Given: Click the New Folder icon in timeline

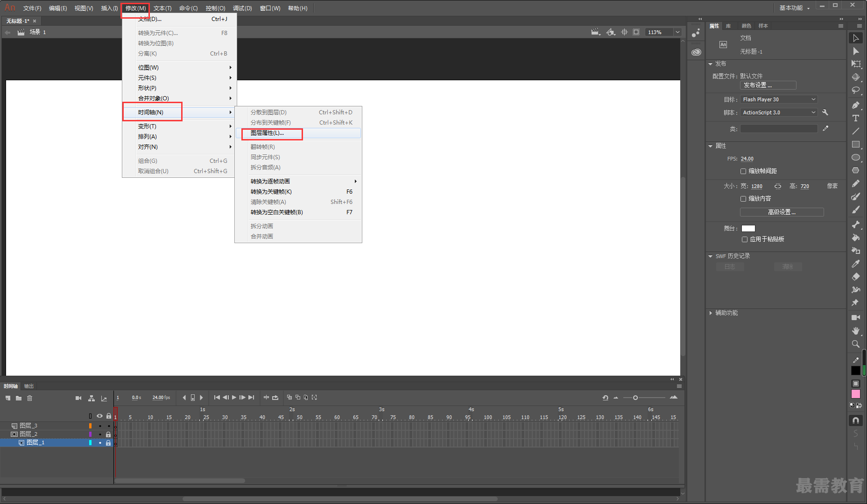Looking at the screenshot, I should click(x=19, y=398).
